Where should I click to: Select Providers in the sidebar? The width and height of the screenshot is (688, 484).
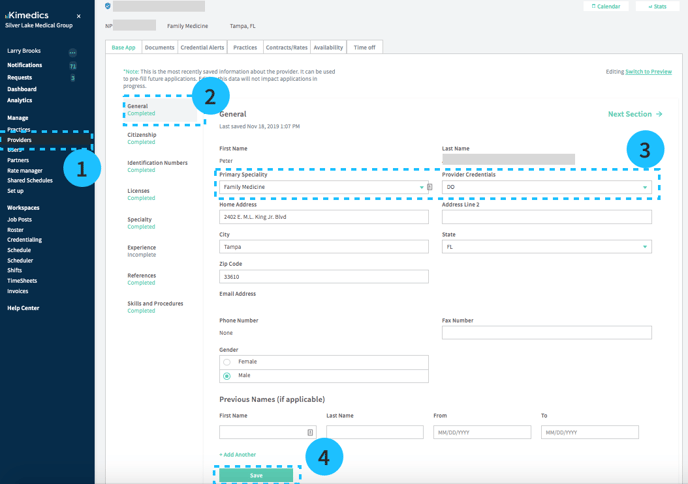tap(19, 140)
